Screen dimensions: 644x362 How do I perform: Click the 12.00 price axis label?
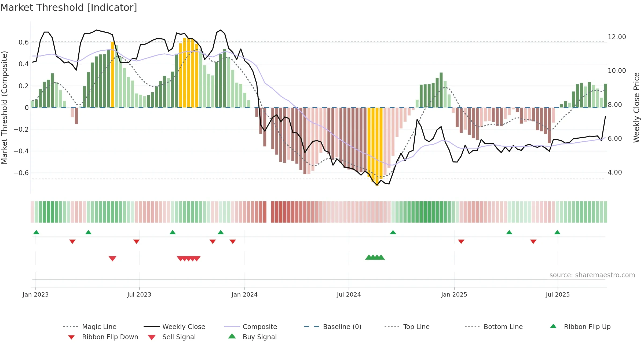tap(617, 37)
